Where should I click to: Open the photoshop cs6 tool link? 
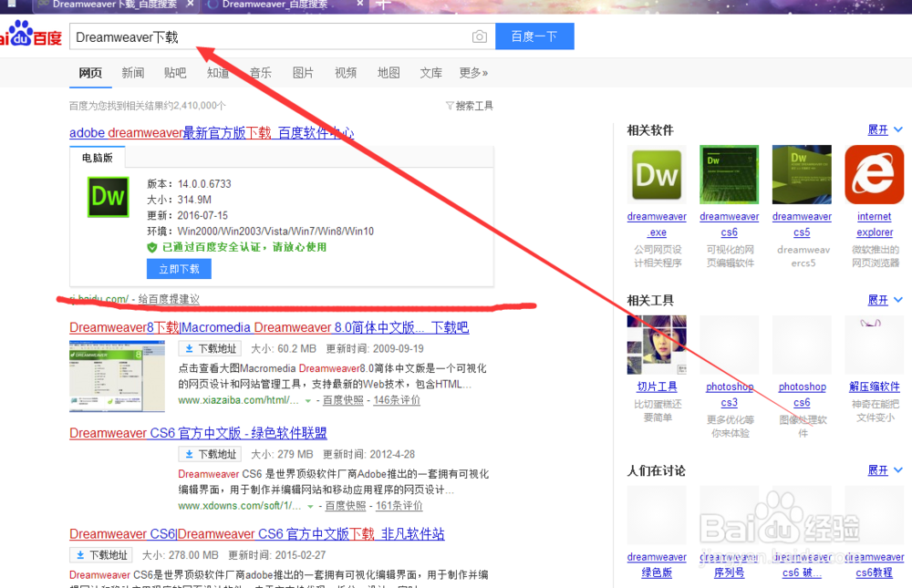[802, 395]
